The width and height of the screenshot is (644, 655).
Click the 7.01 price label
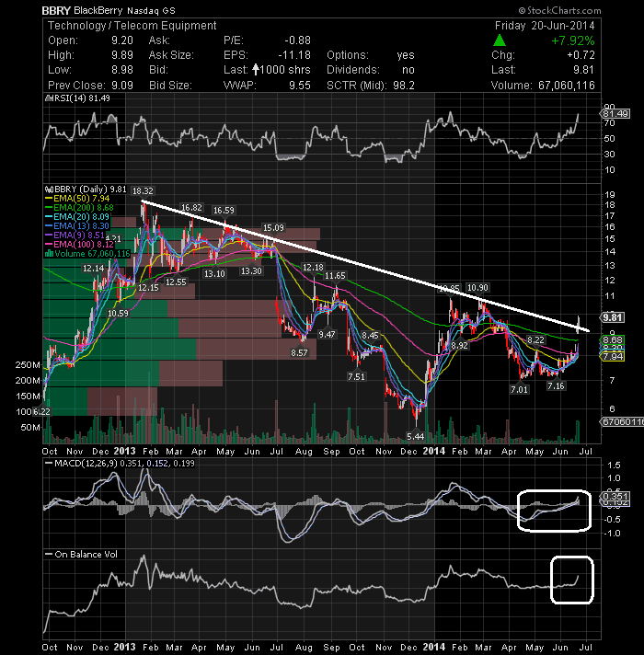[x=519, y=390]
